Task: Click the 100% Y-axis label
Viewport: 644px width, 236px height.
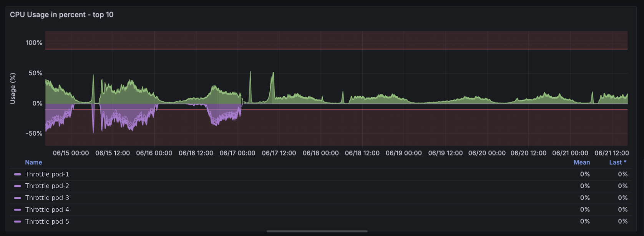Action: point(34,43)
